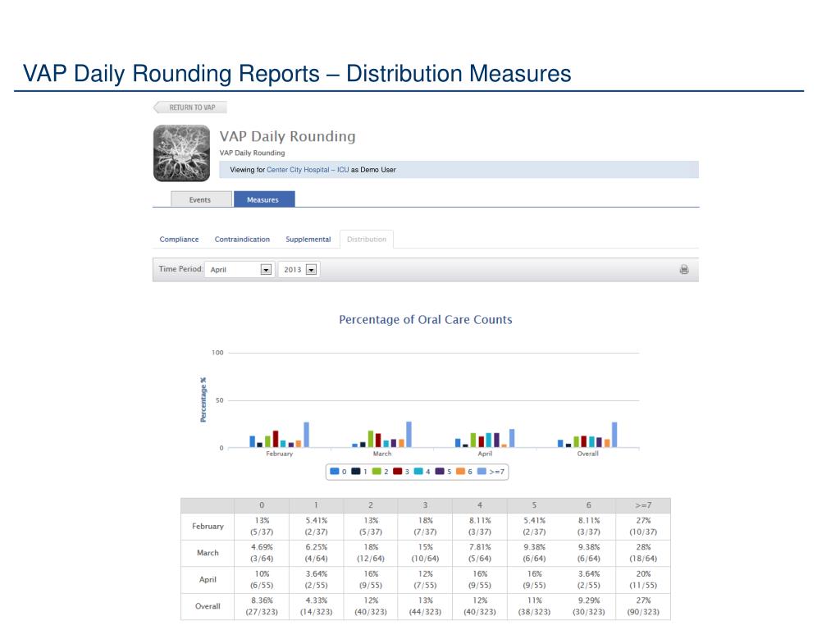Click the table cell 12/64
This screenshot has width=840, height=630.
[x=371, y=553]
